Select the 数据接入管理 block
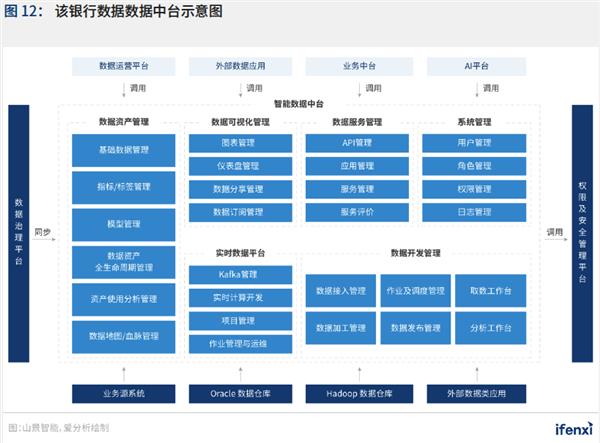The width and height of the screenshot is (600, 443). tap(341, 291)
